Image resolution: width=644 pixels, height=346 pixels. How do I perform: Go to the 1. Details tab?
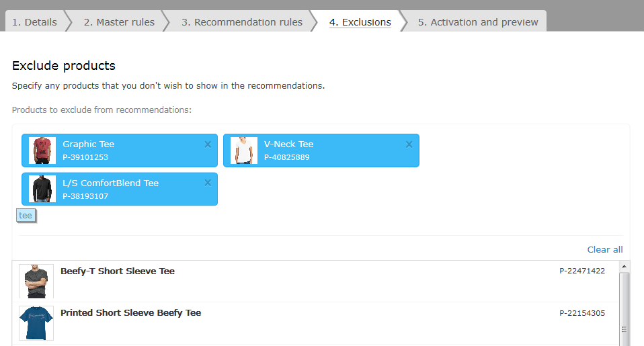tap(34, 21)
